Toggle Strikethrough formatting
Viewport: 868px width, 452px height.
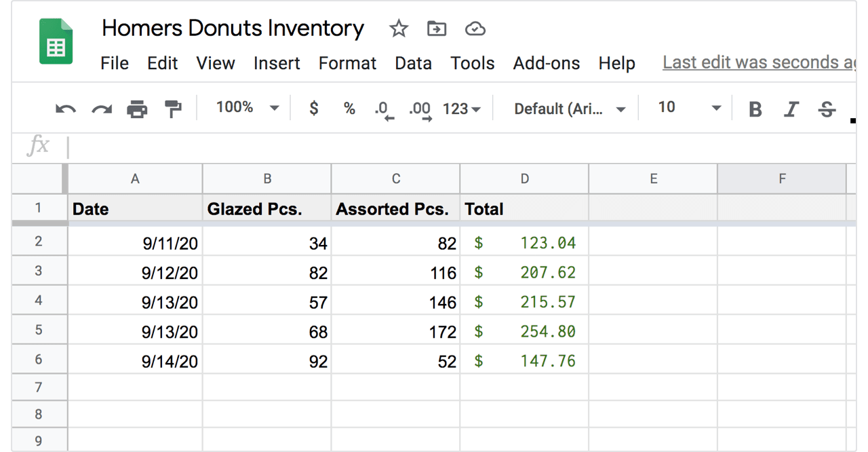point(827,109)
